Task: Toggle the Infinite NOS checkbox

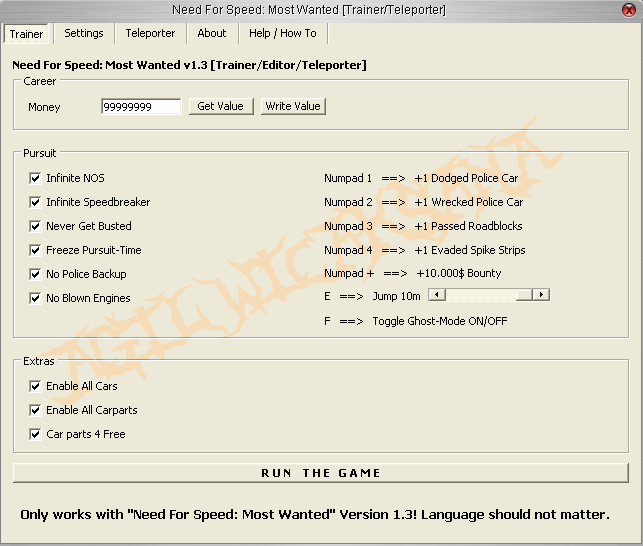Action: point(35,178)
